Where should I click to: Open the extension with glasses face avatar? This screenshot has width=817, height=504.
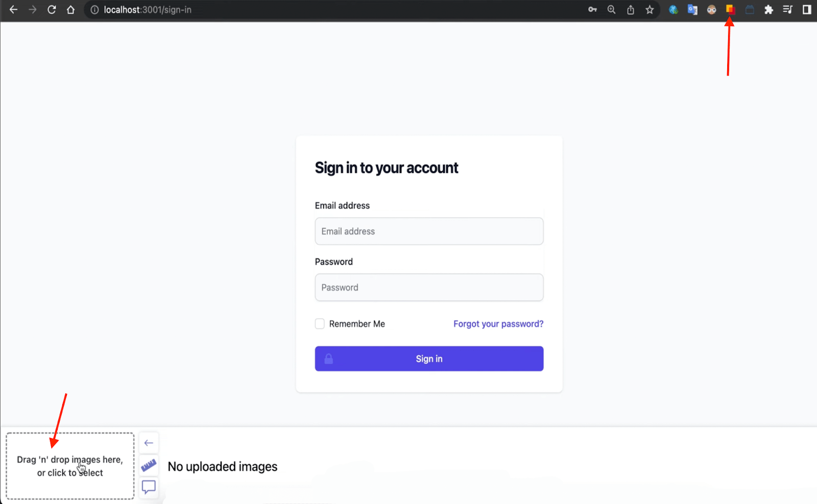pos(711,10)
